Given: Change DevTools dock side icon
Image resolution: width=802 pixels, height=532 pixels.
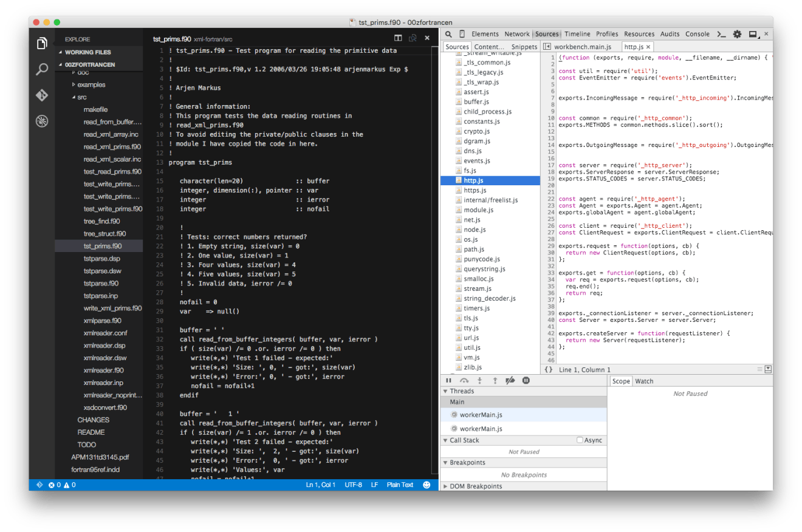Looking at the screenshot, I should pyautogui.click(x=753, y=34).
